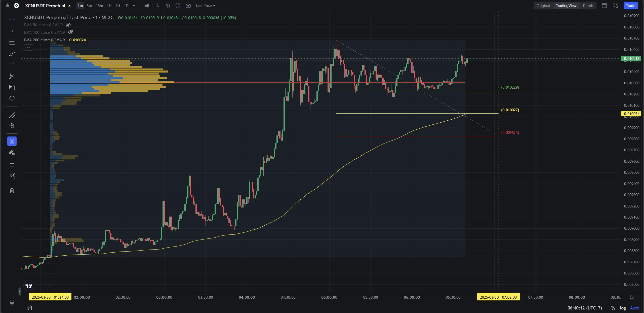Show the hidden EMA 50 indicator
644x313 pixels.
click(x=68, y=25)
